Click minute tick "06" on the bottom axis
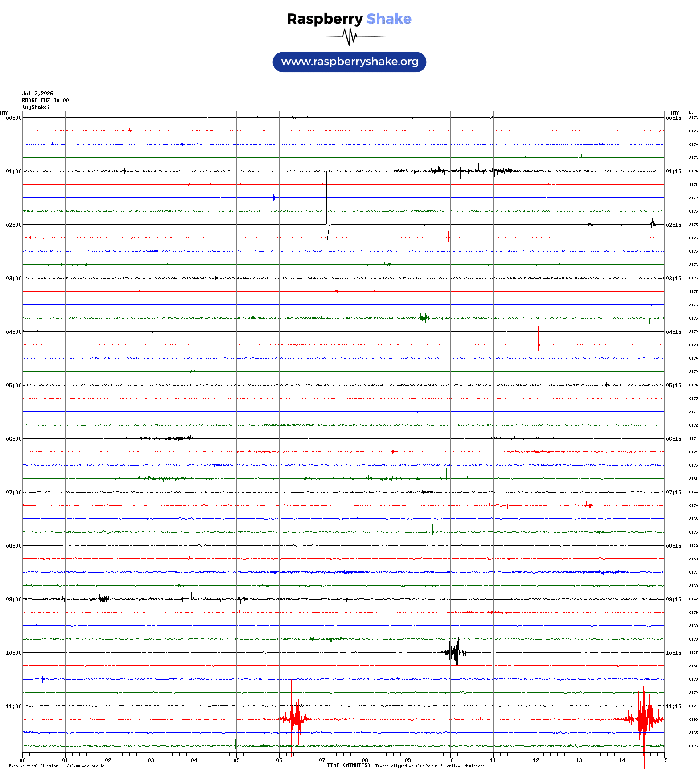700x772 pixels. point(279,760)
